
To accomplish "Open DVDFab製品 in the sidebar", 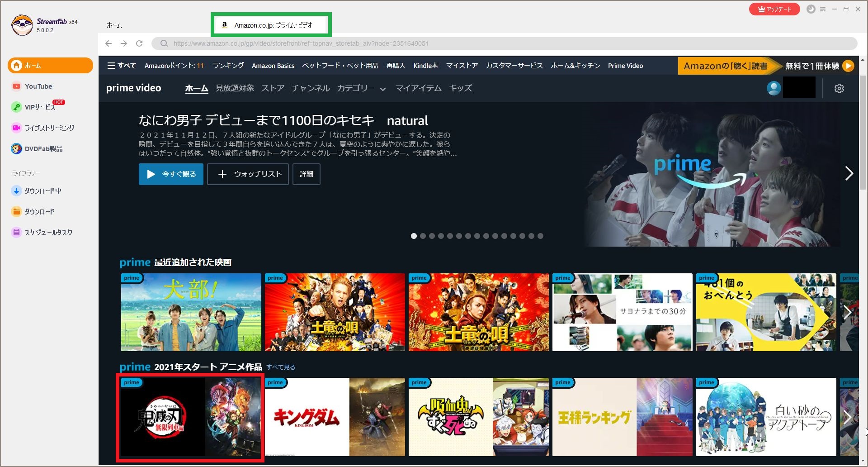I will [x=37, y=149].
